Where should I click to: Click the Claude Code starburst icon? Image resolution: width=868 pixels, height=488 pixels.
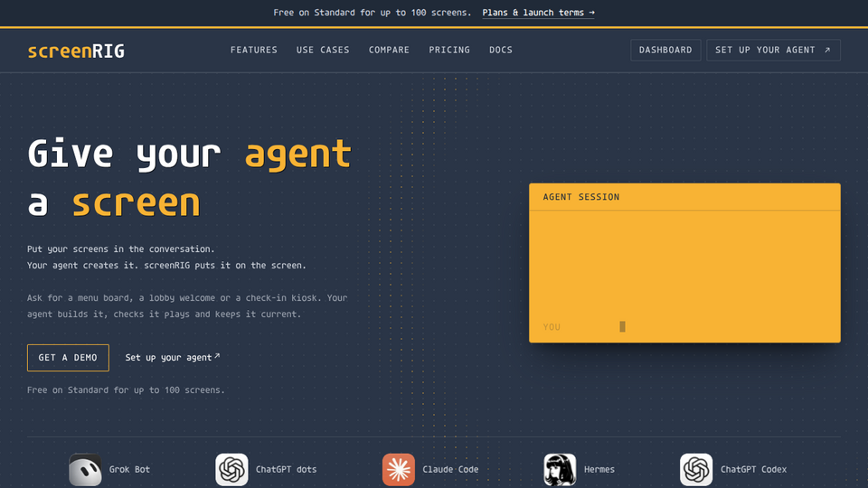[x=399, y=470]
